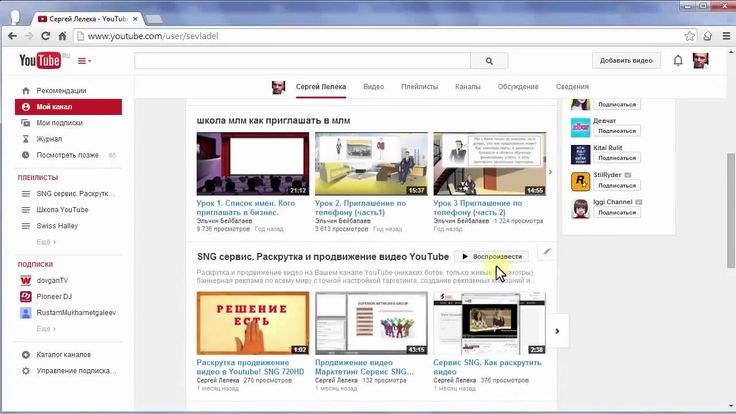The image size is (736, 414).
Task: Click the Добавить видео button
Action: (626, 61)
